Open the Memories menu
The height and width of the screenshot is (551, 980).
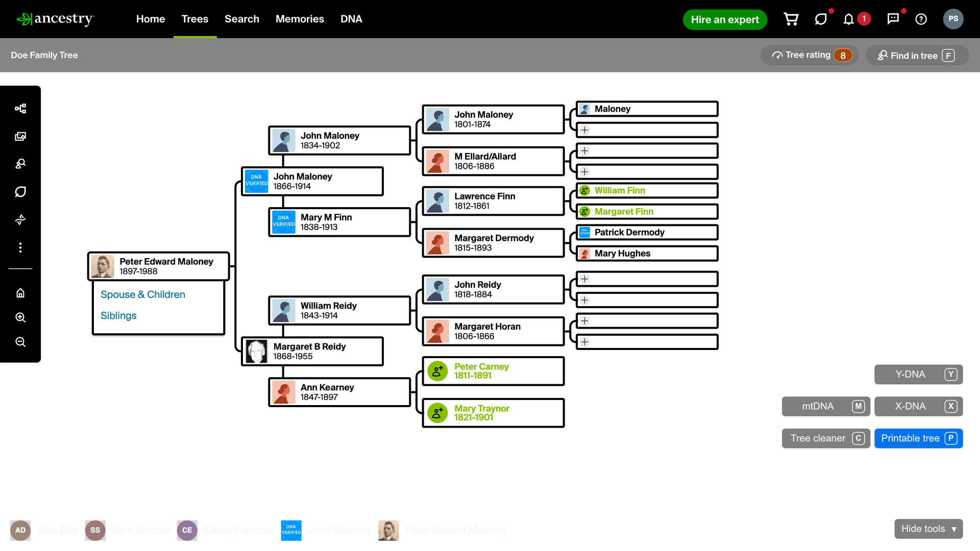tap(300, 19)
